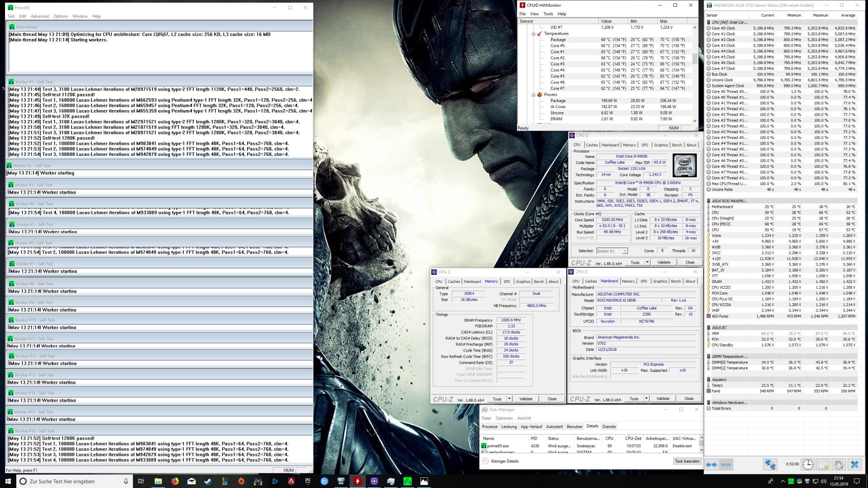Open SPD tab in CPU-Z Memory window
The width and height of the screenshot is (868, 488).
pos(506,282)
